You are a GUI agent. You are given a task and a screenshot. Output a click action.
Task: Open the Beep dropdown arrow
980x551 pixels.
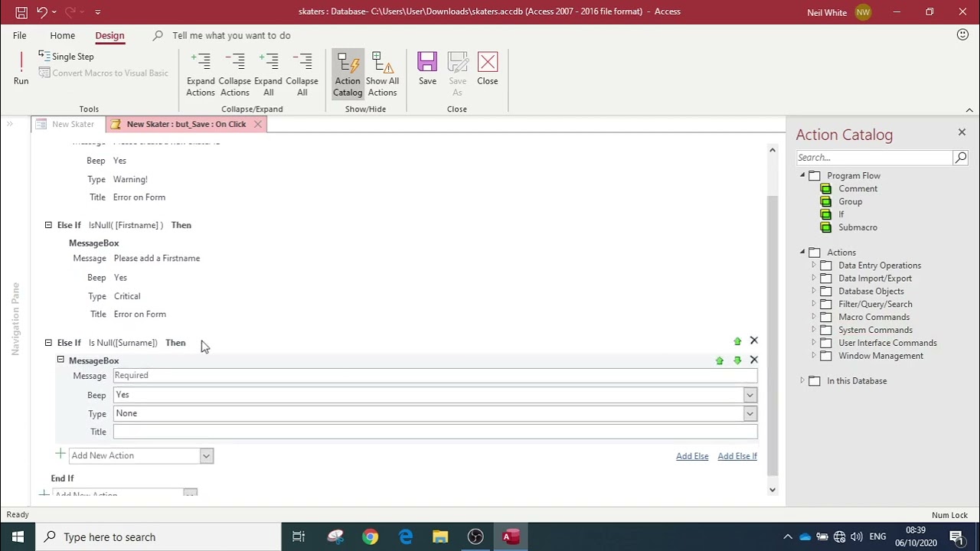pos(750,395)
